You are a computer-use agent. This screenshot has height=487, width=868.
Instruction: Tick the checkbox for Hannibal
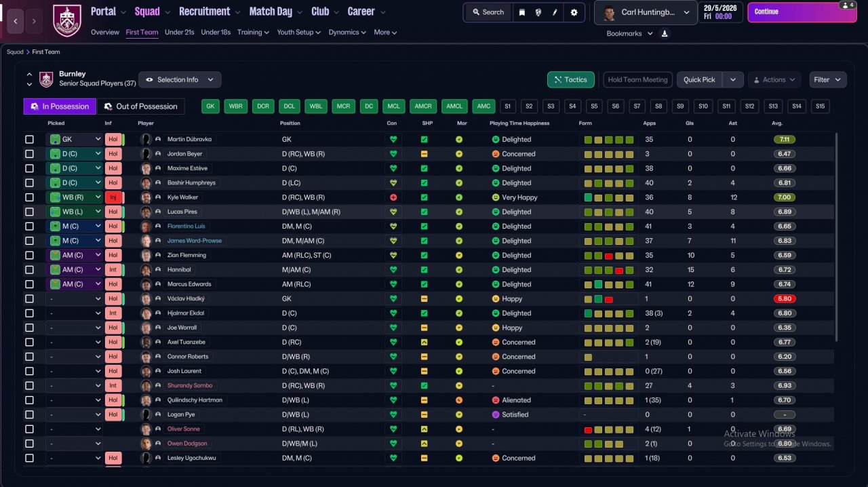point(29,270)
